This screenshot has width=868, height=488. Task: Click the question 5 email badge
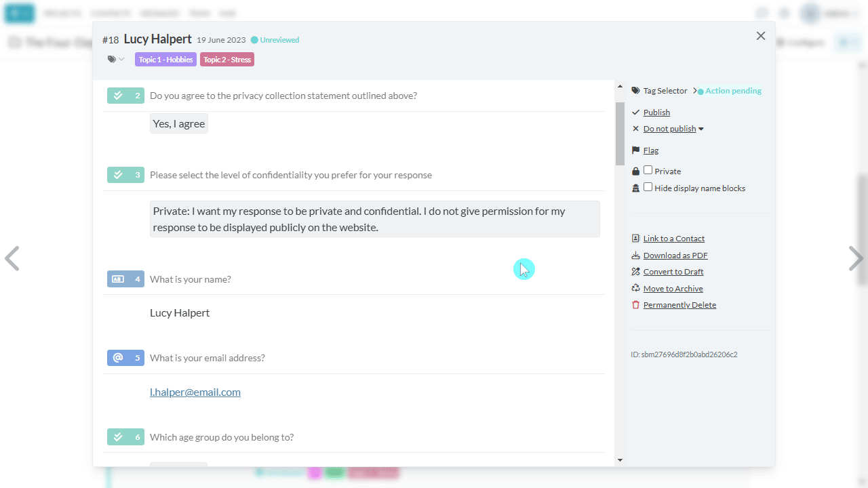point(125,357)
